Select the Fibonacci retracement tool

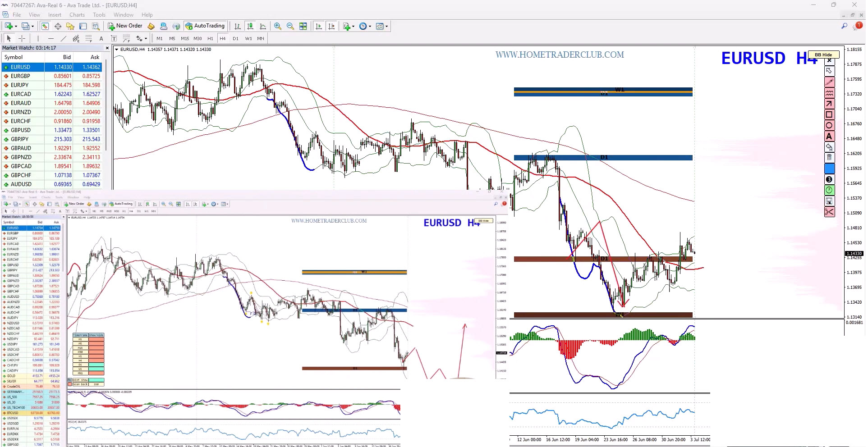click(x=89, y=38)
